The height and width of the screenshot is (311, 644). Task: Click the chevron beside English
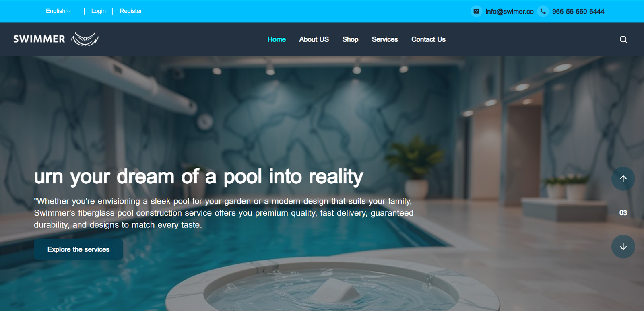coord(69,12)
